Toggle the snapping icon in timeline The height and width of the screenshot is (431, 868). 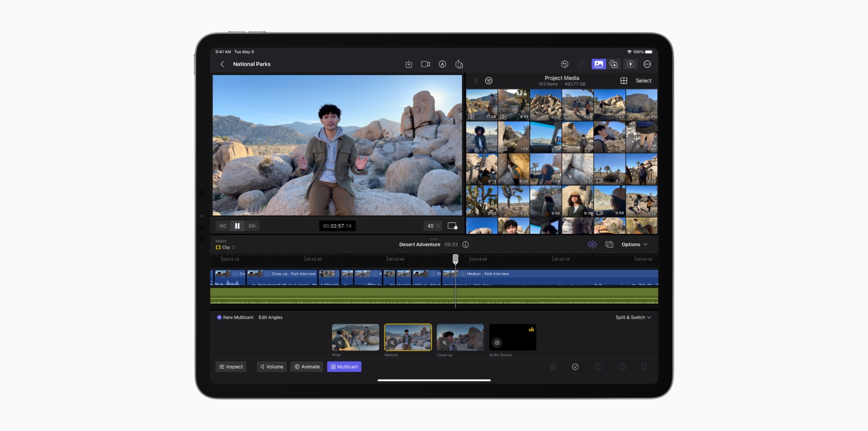click(592, 245)
